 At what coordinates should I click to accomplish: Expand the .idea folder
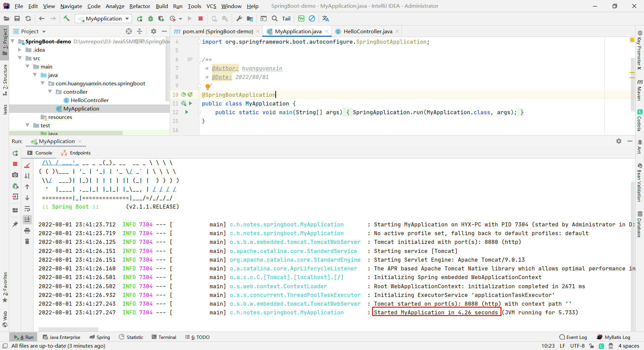point(20,50)
